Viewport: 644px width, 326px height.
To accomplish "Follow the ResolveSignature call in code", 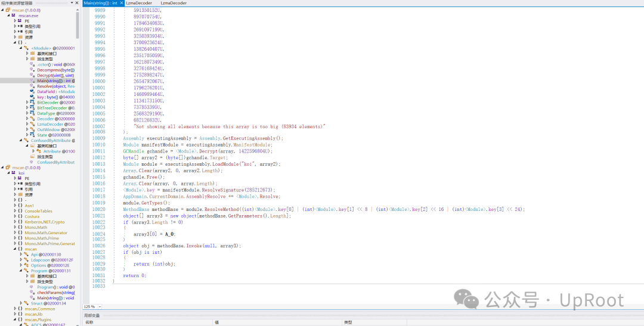I will tap(222, 190).
